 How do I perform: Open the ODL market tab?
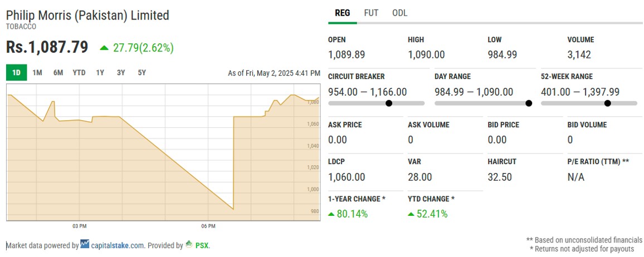click(399, 13)
